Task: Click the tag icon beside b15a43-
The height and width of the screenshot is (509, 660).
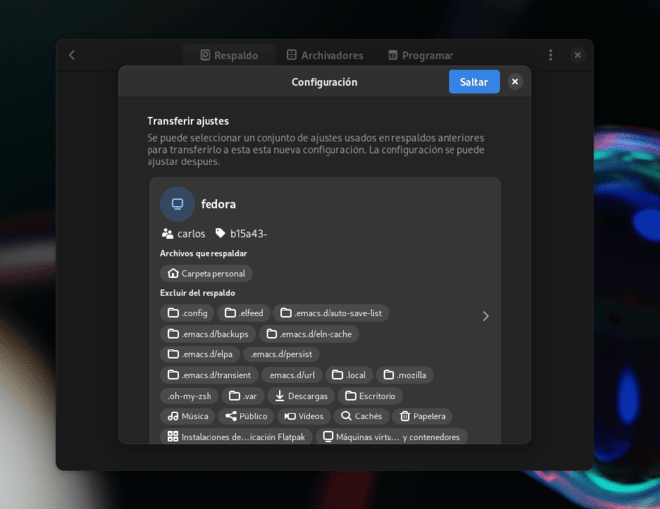Action: tap(220, 233)
